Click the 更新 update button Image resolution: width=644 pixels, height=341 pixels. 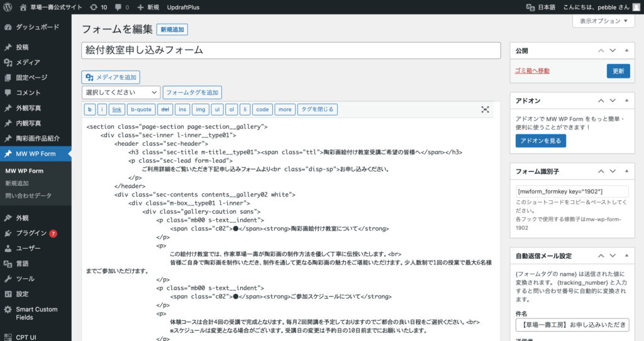pos(618,71)
